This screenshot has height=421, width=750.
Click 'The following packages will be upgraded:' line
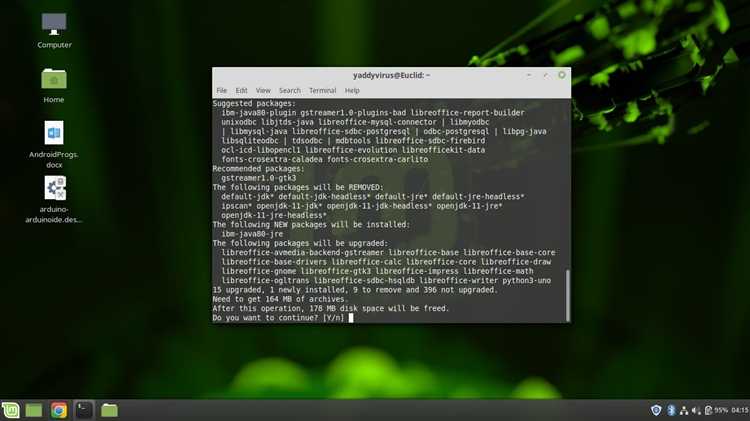tap(300, 244)
